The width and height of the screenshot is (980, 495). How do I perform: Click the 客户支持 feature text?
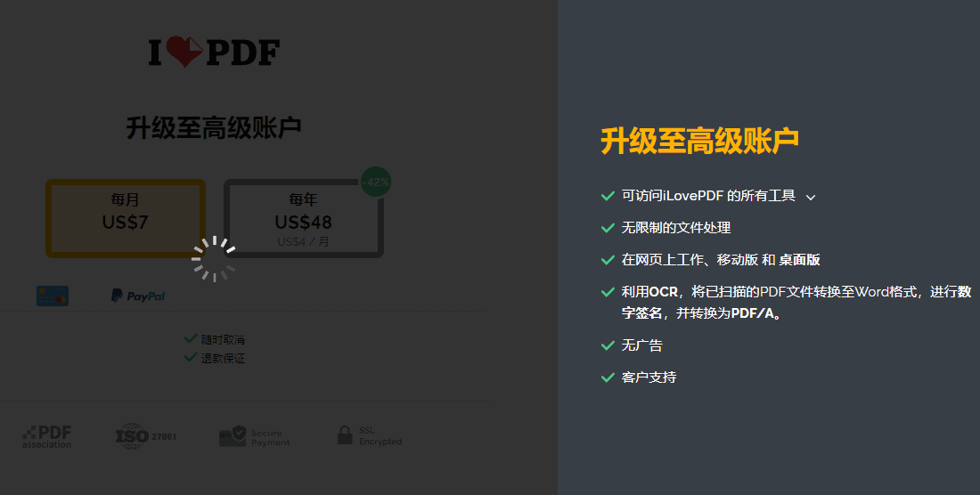(x=649, y=377)
